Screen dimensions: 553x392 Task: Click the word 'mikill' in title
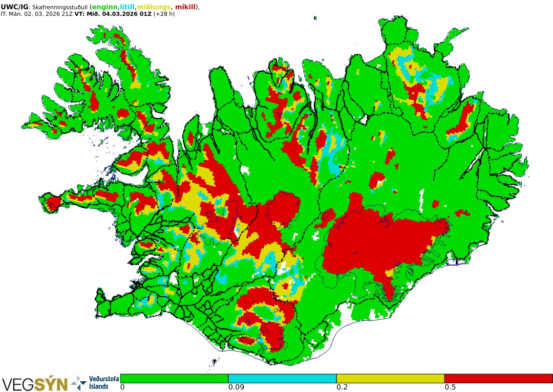[185, 7]
